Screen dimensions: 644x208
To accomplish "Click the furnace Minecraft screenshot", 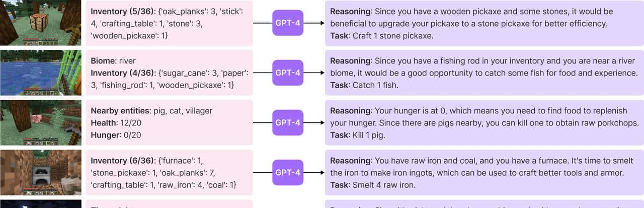I will click(40, 172).
